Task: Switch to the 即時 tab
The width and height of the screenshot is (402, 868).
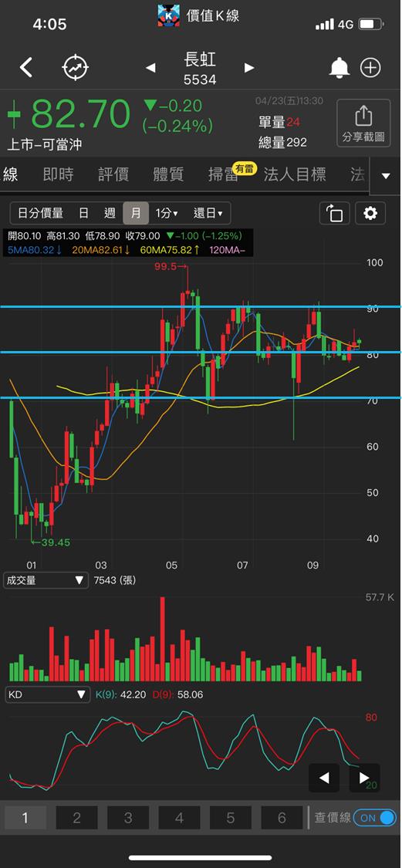Action: (x=58, y=175)
